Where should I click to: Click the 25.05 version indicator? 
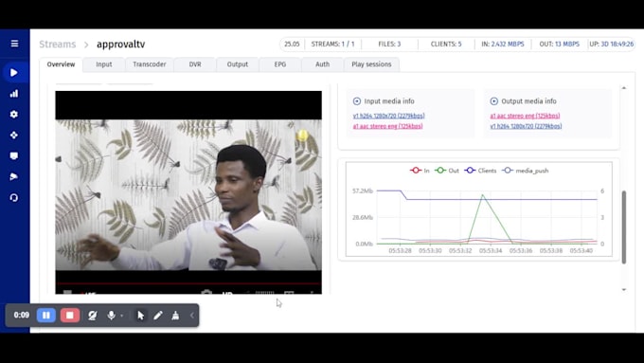pos(292,44)
